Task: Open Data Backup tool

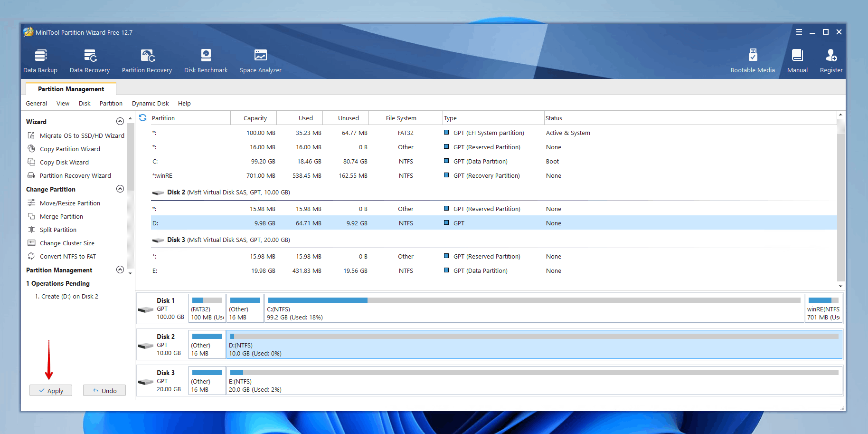Action: (x=40, y=61)
